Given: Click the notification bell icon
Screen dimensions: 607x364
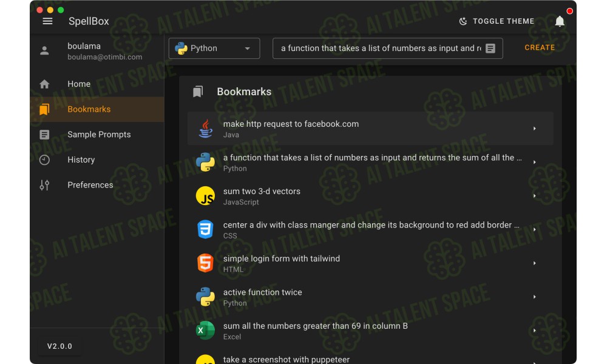Looking at the screenshot, I should point(560,21).
